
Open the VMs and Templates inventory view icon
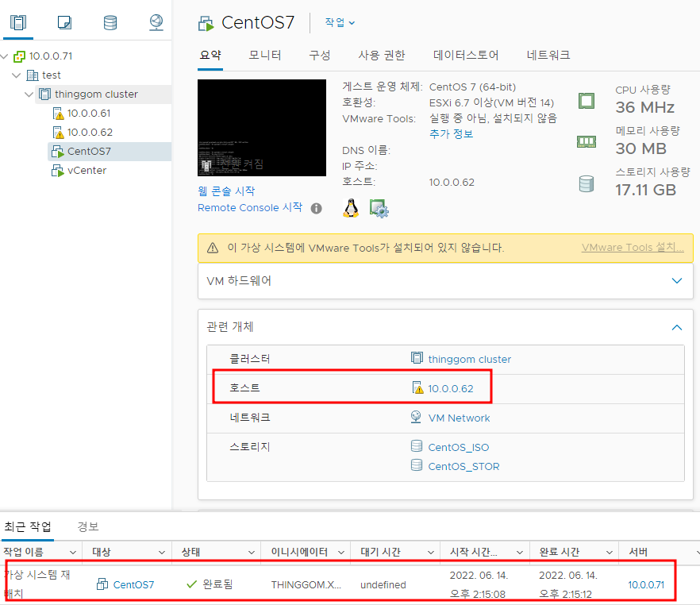point(65,22)
